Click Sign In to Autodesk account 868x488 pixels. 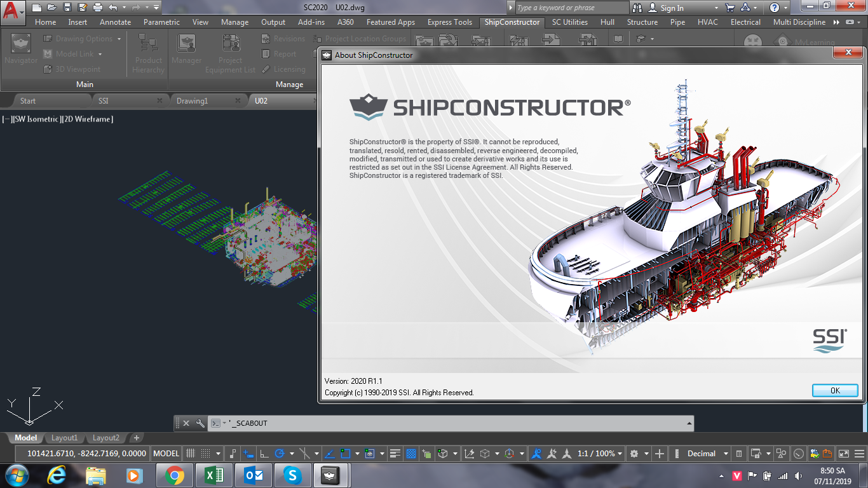tap(672, 8)
